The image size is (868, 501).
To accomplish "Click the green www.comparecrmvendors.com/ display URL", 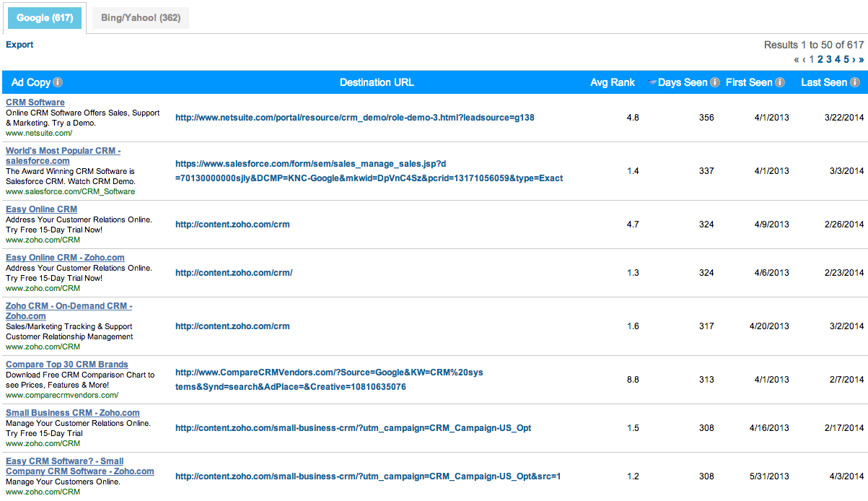I will (x=62, y=395).
